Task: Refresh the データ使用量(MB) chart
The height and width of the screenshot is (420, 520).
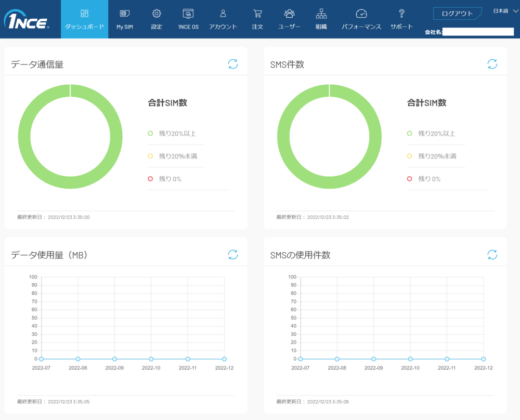Action: pos(233,254)
